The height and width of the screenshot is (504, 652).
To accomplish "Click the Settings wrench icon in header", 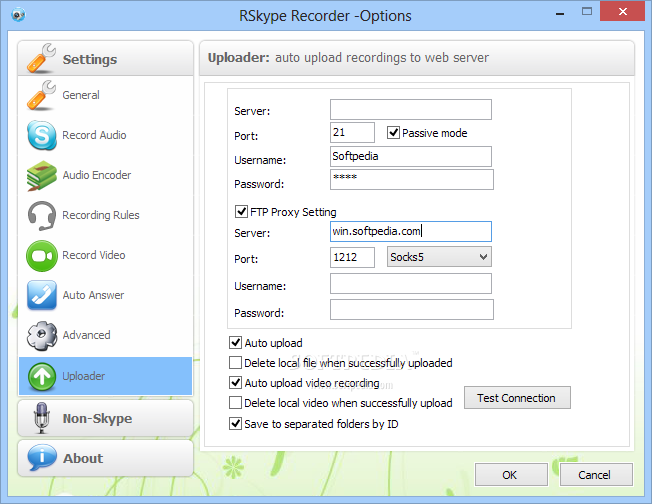I will point(41,58).
